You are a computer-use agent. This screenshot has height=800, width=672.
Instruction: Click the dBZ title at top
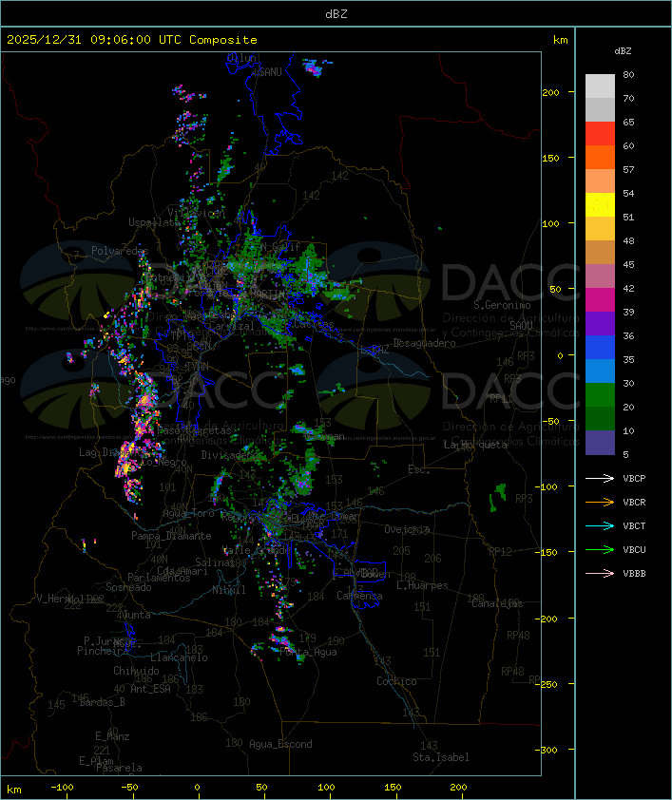click(336, 14)
